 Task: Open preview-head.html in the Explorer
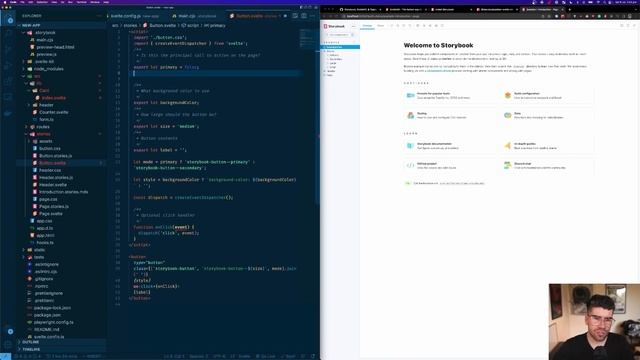coord(55,47)
